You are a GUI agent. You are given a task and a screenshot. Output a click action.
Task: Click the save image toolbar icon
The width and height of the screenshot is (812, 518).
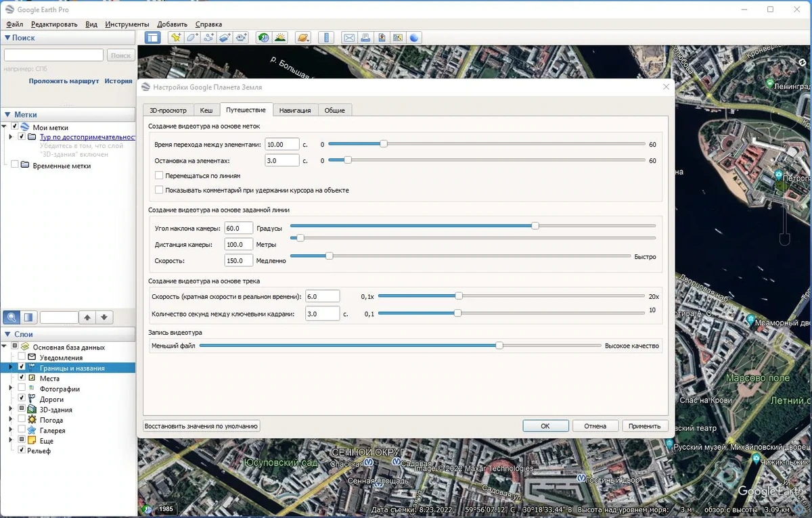(382, 38)
